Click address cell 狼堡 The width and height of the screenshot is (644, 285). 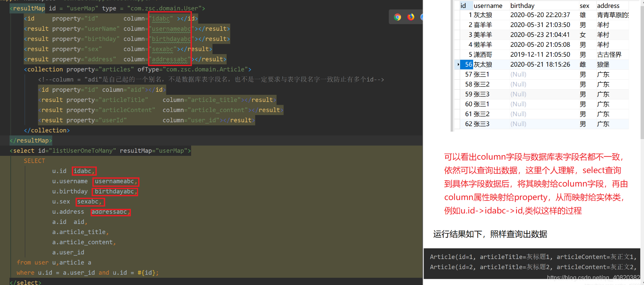pyautogui.click(x=603, y=64)
